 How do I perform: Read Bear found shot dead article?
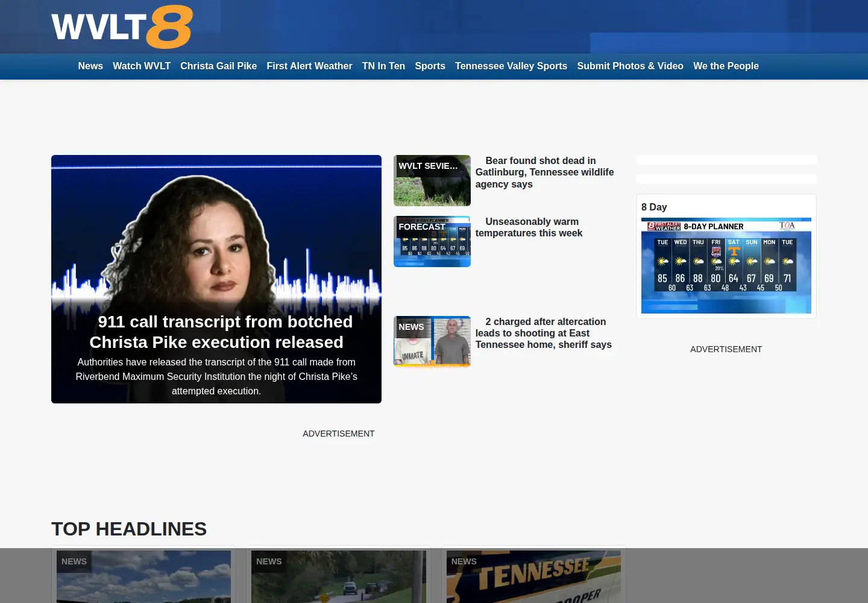pyautogui.click(x=545, y=172)
